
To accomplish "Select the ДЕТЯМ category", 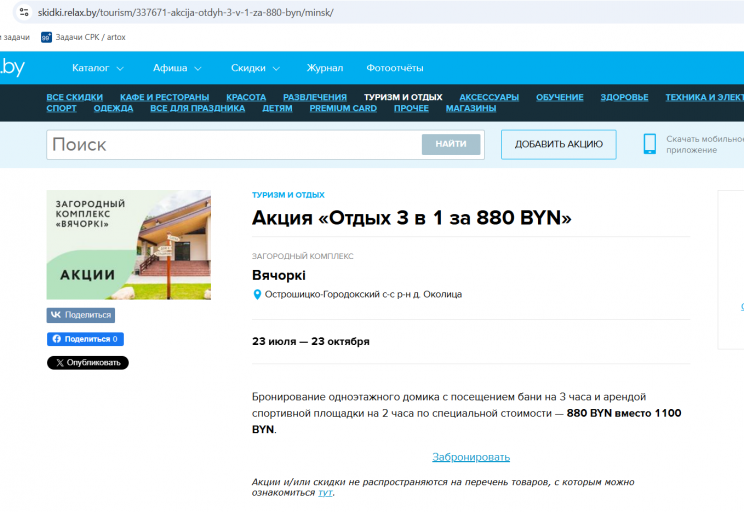I will 278,108.
